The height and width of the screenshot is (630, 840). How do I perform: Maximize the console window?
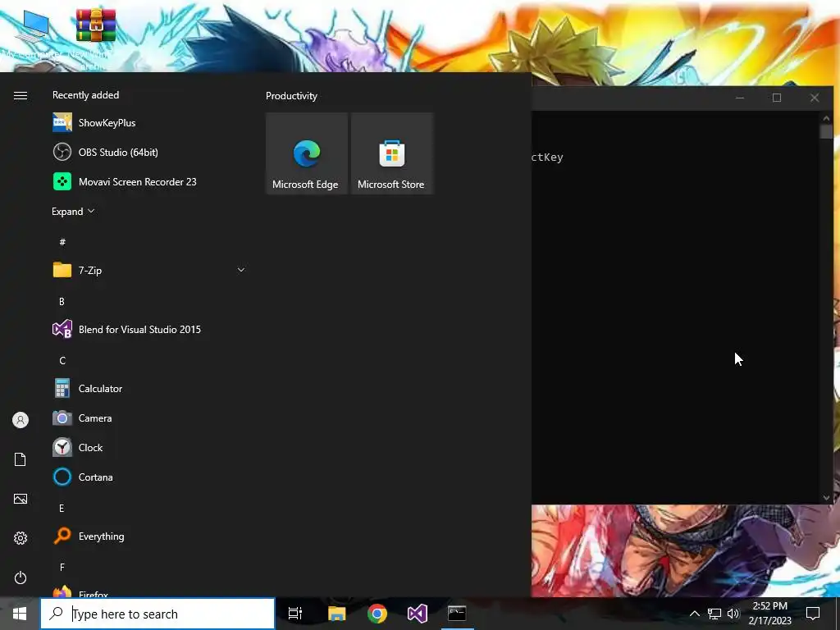coord(777,98)
